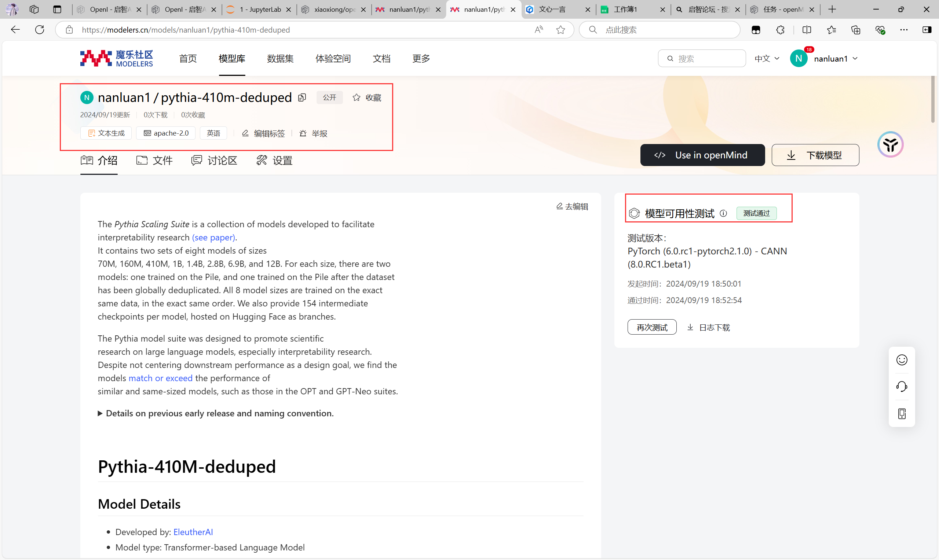Open browser collections icon
939x560 pixels.
click(x=856, y=30)
